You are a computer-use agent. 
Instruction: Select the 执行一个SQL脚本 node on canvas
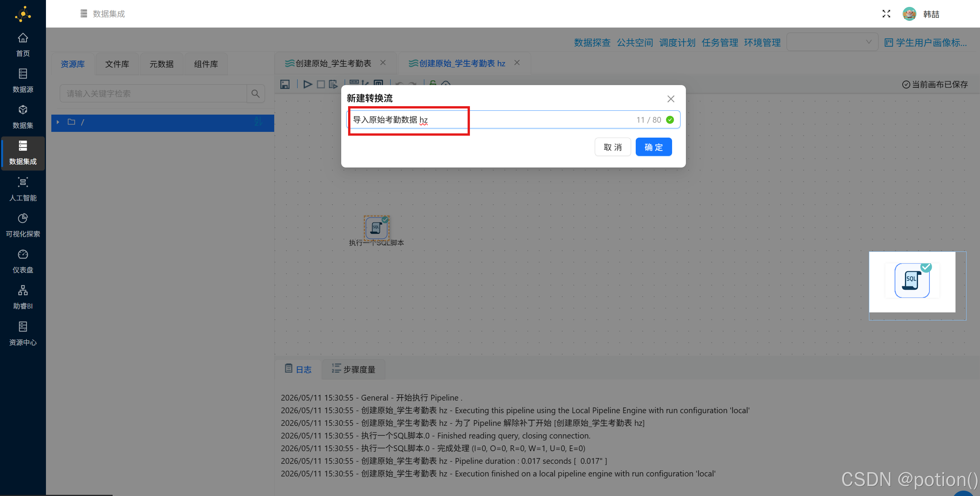[376, 228]
